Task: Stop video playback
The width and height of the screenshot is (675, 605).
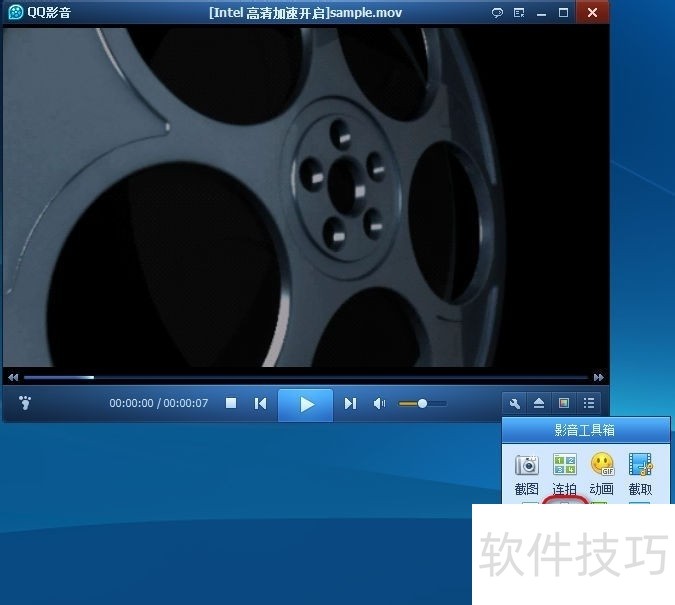Action: [231, 404]
